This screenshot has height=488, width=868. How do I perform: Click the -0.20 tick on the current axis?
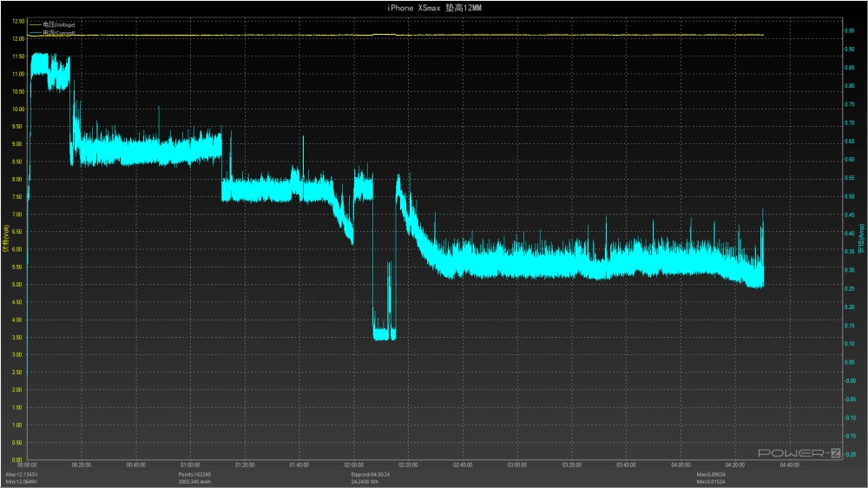[x=850, y=455]
